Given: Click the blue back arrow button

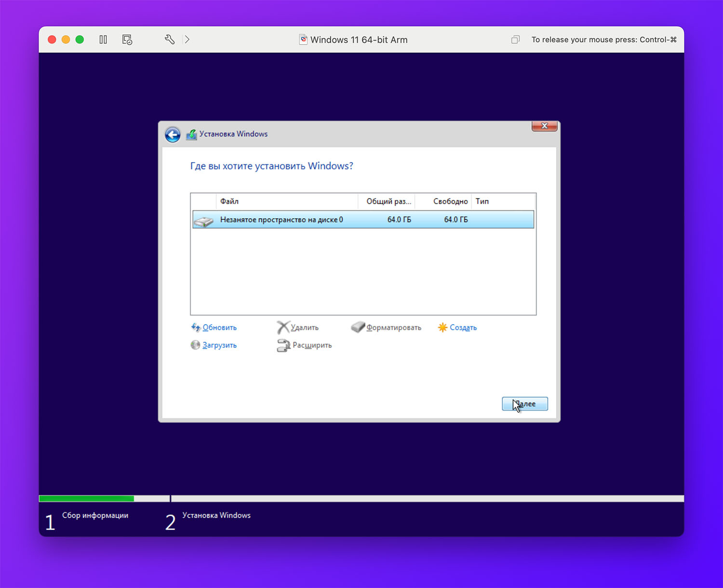Looking at the screenshot, I should [x=173, y=134].
